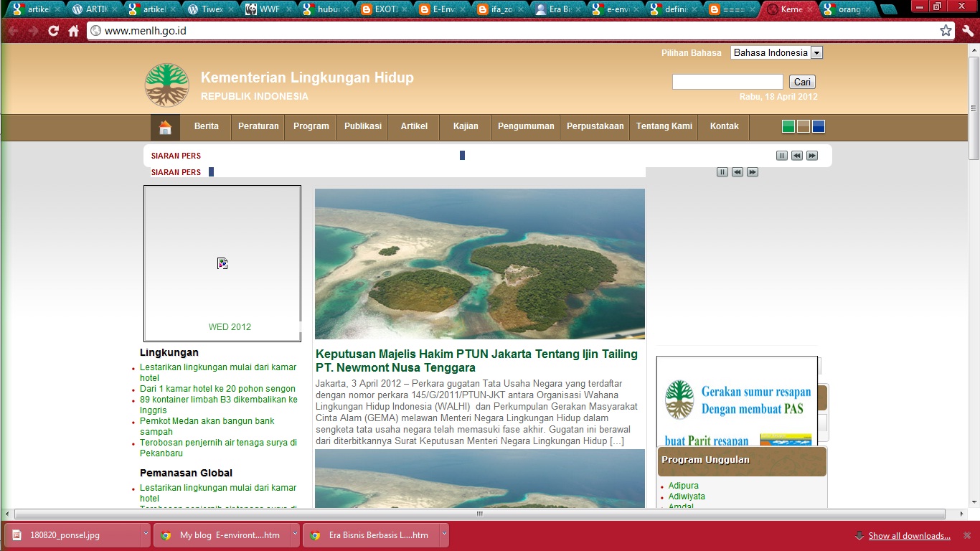Open Pemkot Medan akan bangun bank sampah

pos(207,426)
